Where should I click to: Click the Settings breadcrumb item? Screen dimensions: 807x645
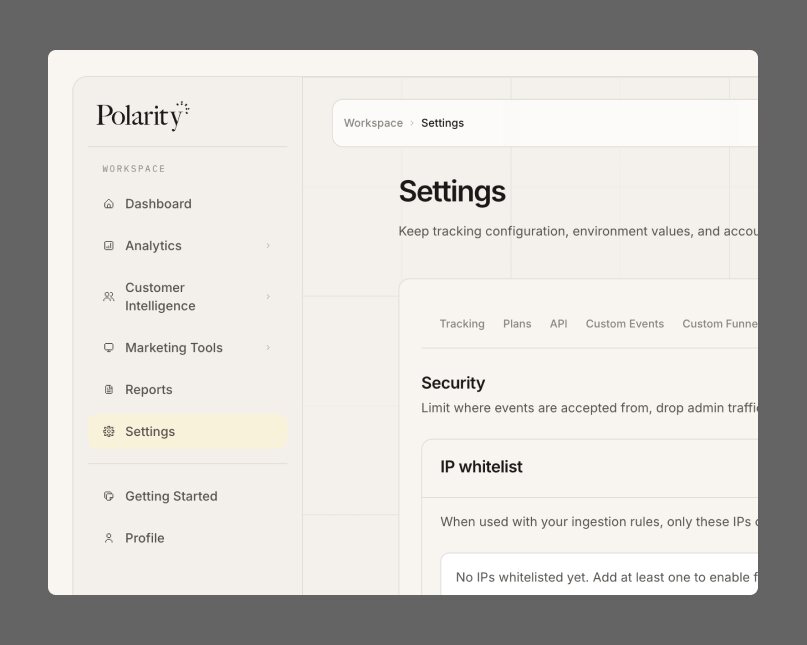(442, 123)
